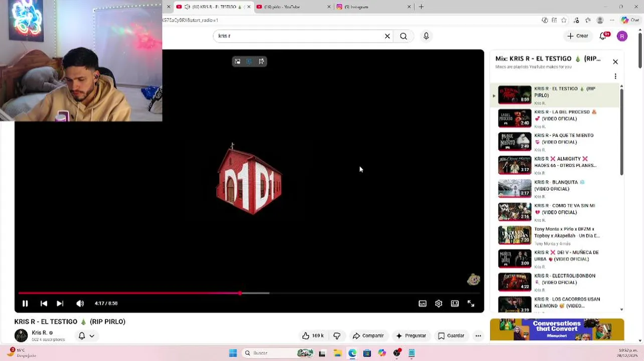This screenshot has height=361, width=644.
Task: Open Microsoft Store from the taskbar
Action: [367, 353]
